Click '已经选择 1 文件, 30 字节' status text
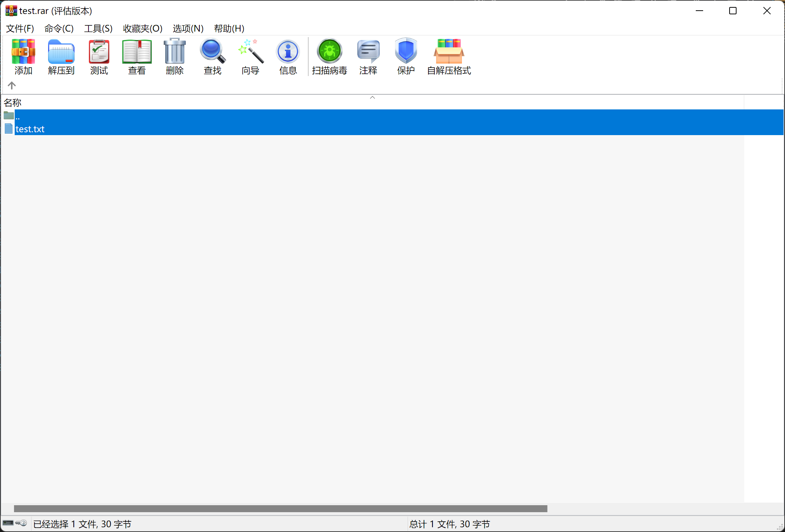Screen dimensions: 785x532 82,524
